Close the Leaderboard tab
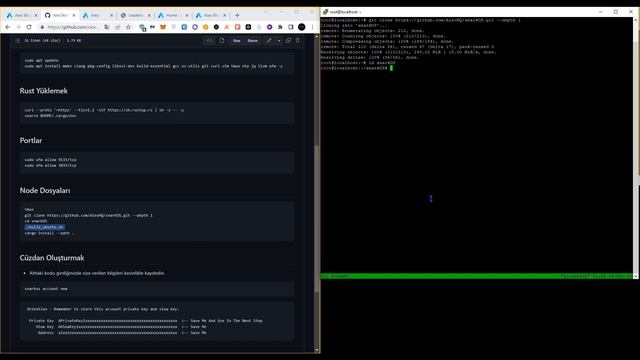 point(149,15)
